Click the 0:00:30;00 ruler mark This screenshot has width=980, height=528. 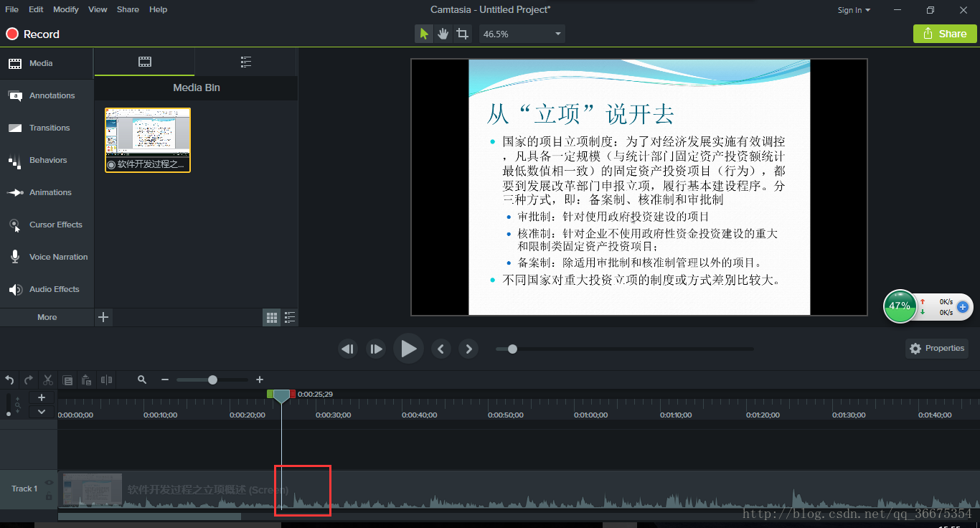click(x=334, y=415)
